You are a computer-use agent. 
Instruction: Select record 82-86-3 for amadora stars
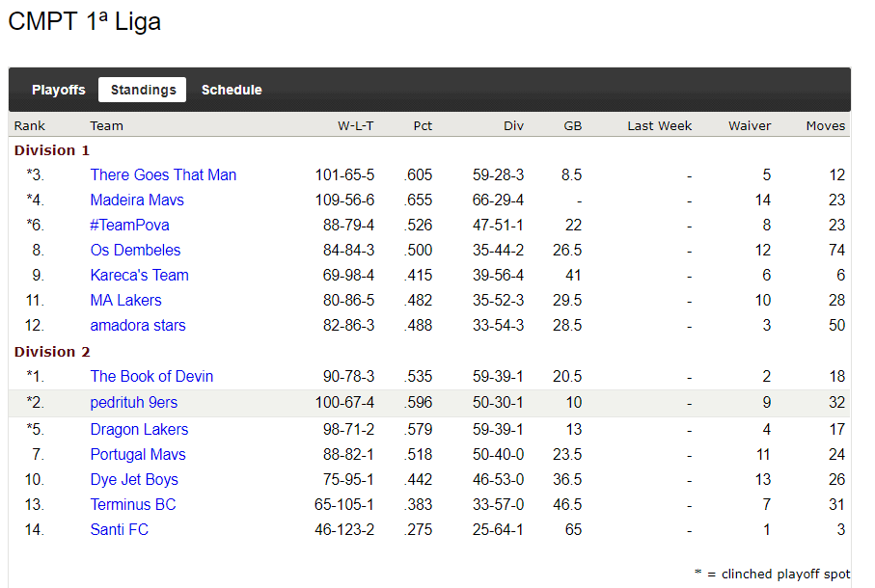(348, 326)
